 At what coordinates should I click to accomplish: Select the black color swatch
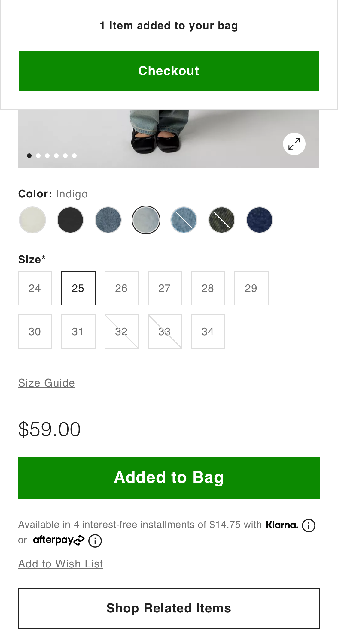pyautogui.click(x=70, y=220)
